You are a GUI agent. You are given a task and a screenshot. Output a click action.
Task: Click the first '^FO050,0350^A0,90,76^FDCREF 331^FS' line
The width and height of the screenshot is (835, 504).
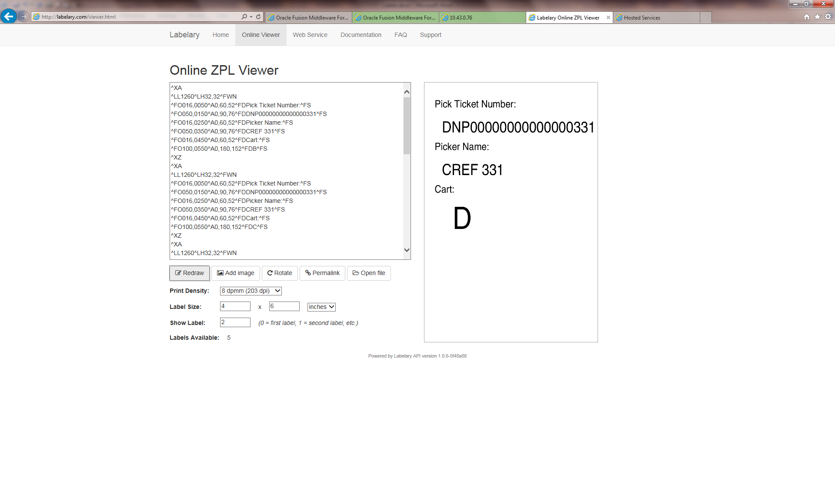[x=228, y=131]
